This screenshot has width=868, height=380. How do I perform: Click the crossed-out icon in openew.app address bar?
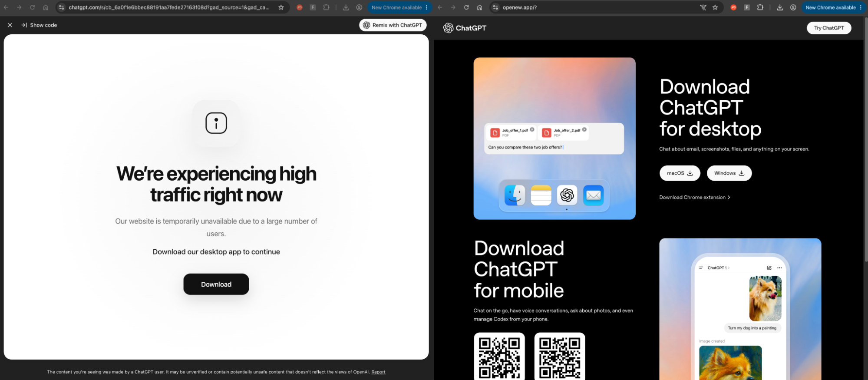click(x=703, y=7)
